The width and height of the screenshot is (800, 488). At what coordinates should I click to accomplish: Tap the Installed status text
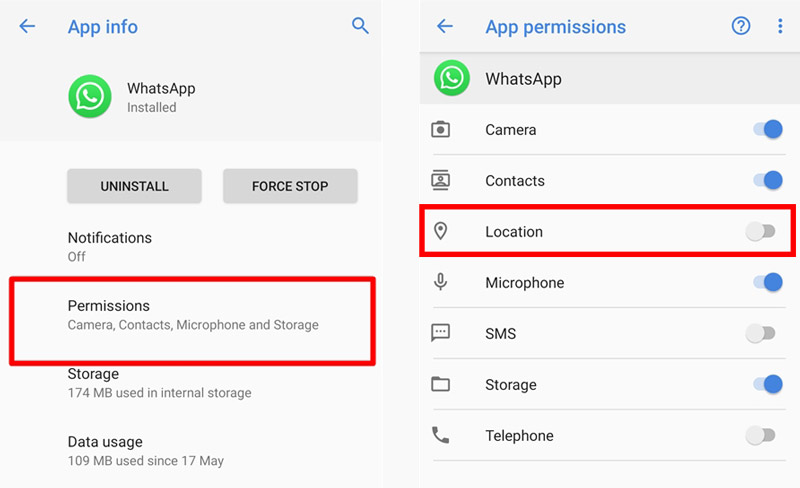coord(152,107)
